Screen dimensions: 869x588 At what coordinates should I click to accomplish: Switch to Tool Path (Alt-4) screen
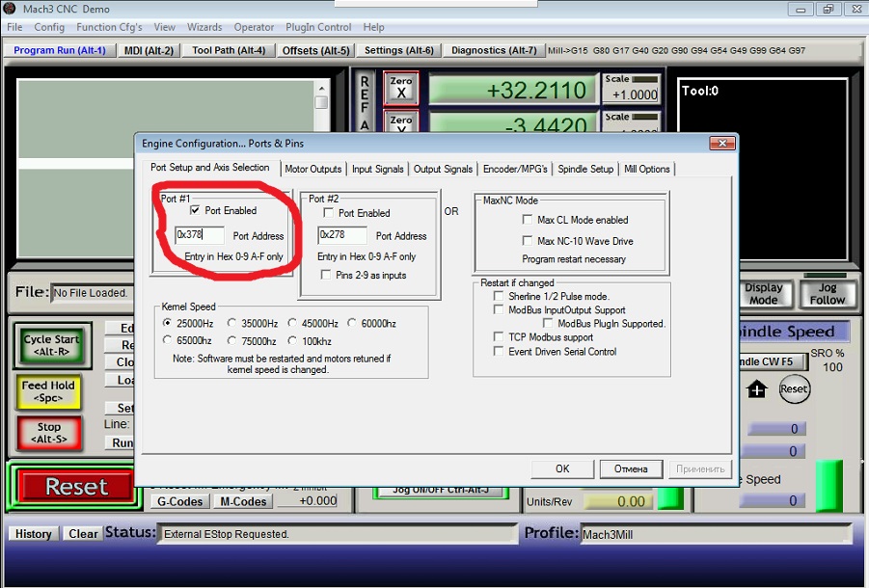[x=229, y=50]
